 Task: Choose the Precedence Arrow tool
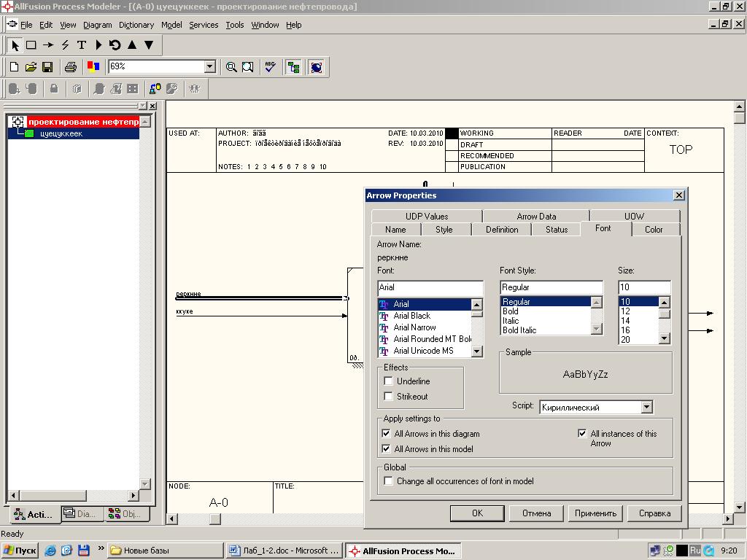point(48,45)
